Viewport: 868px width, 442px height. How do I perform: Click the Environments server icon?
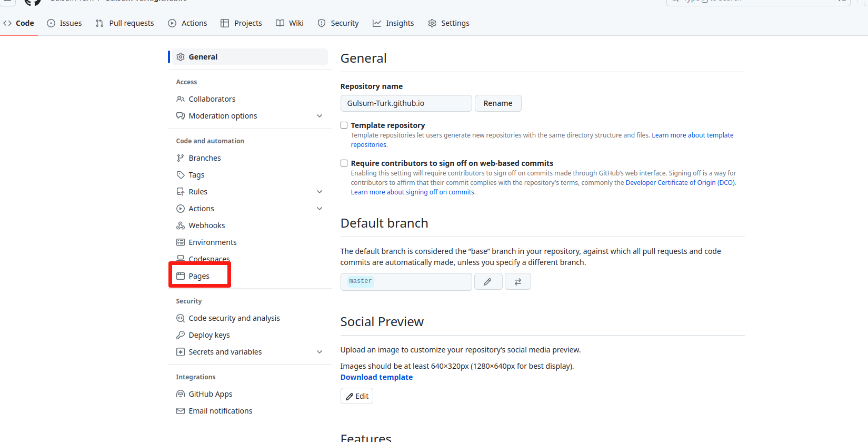click(181, 242)
